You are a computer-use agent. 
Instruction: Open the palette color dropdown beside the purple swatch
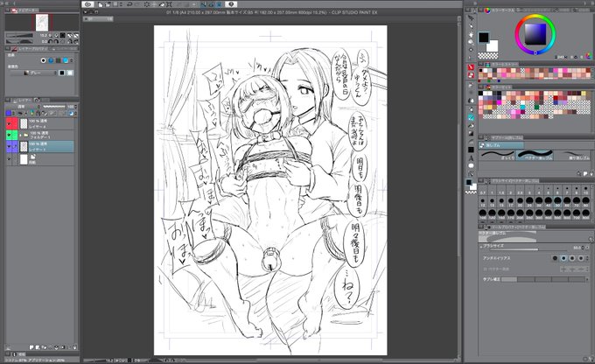coord(13,113)
